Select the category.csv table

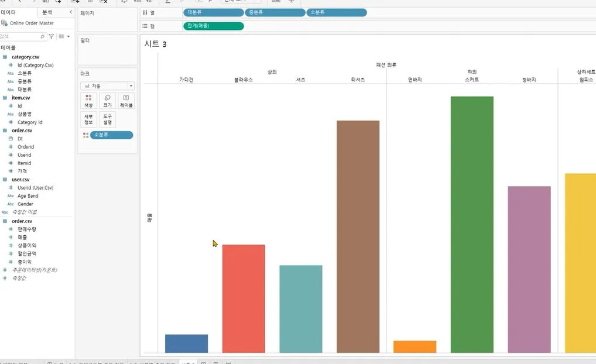click(25, 57)
